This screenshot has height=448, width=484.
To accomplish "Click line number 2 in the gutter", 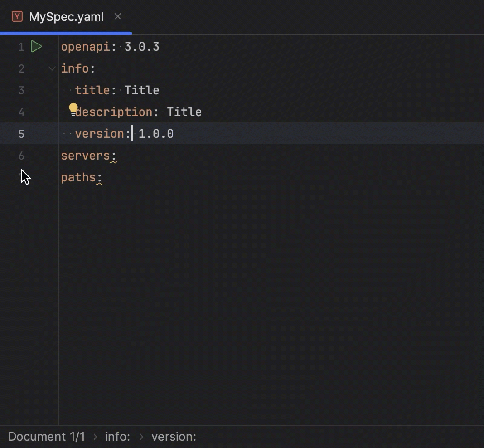I will [21, 68].
